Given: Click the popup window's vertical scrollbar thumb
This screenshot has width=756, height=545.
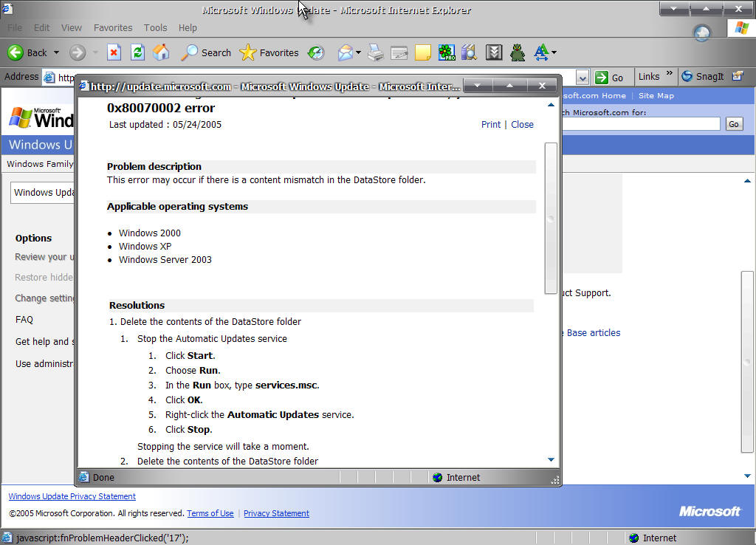Looking at the screenshot, I should (551, 218).
